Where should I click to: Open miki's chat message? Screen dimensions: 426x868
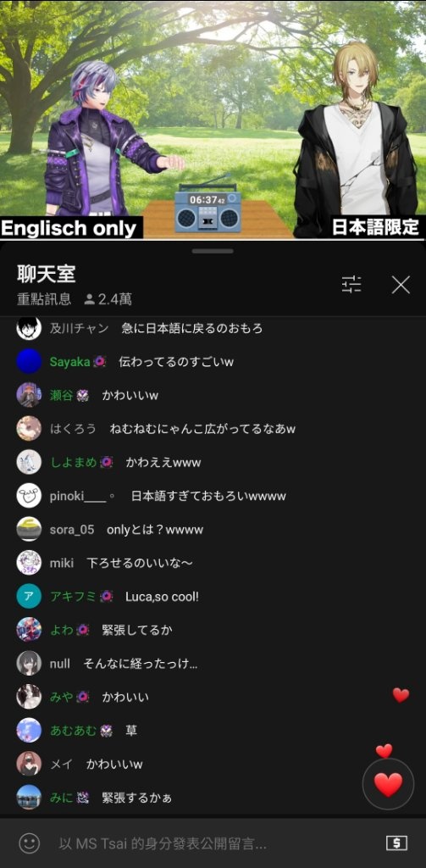click(140, 563)
